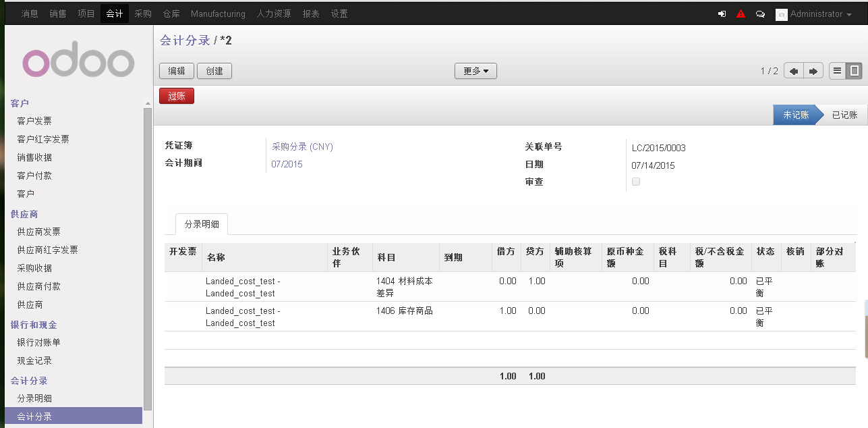Switch to form view icon
868x428 pixels.
click(854, 71)
